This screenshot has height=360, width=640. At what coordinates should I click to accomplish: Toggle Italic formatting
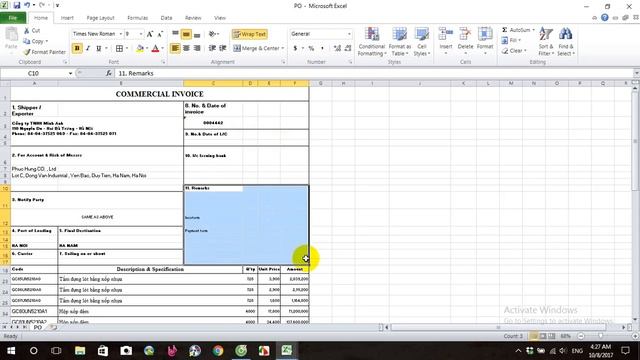point(87,49)
